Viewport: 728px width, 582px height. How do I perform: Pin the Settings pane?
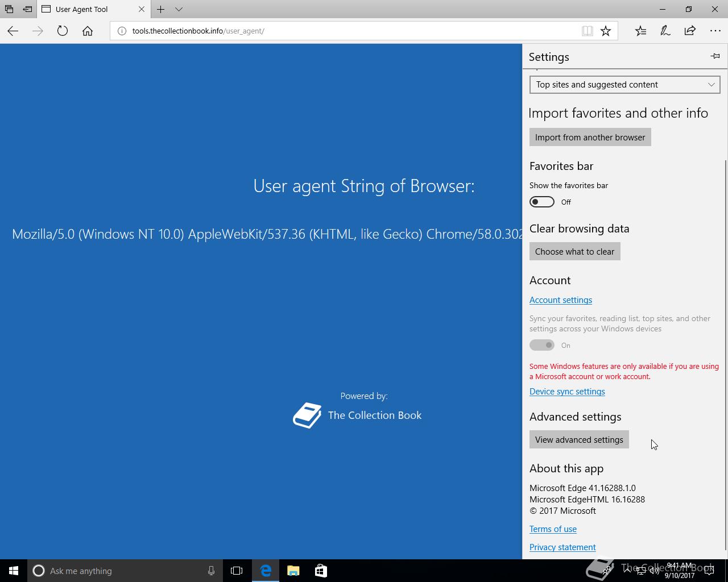(715, 56)
